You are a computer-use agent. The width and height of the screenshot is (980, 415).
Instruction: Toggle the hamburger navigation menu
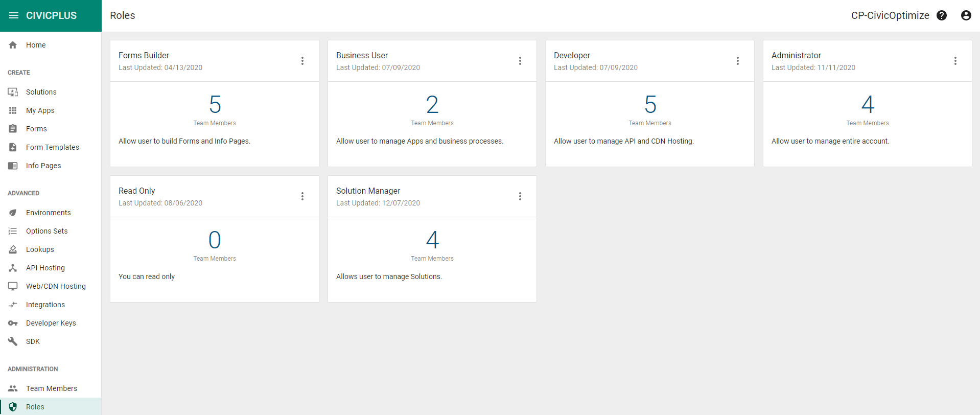pyautogui.click(x=14, y=15)
